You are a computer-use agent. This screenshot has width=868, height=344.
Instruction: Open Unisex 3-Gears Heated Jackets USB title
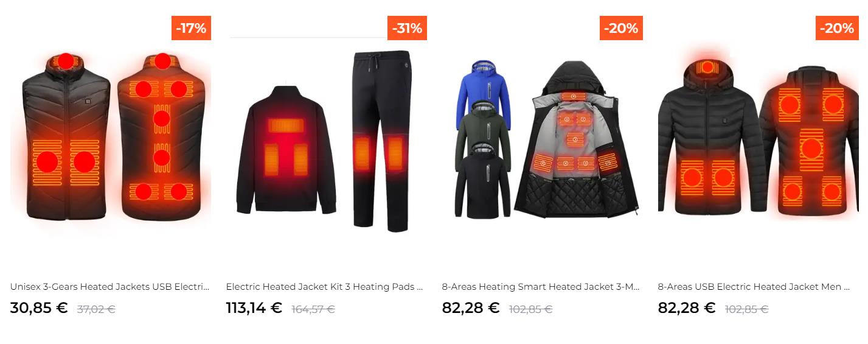click(109, 287)
